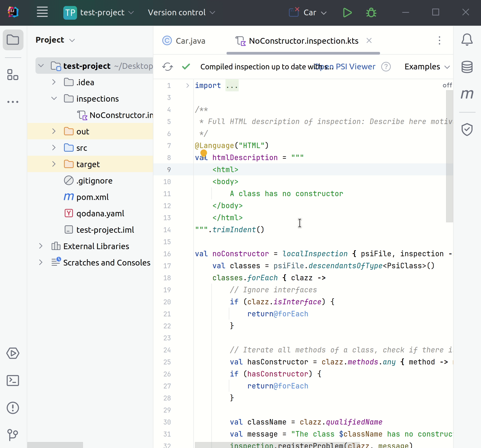Open the Database tool window

tap(467, 67)
